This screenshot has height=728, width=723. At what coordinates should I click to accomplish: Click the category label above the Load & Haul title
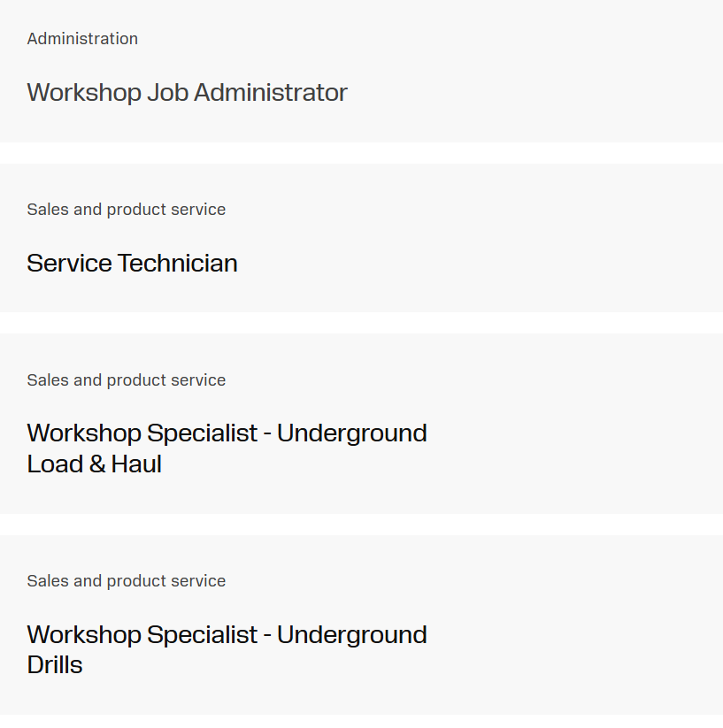(126, 380)
